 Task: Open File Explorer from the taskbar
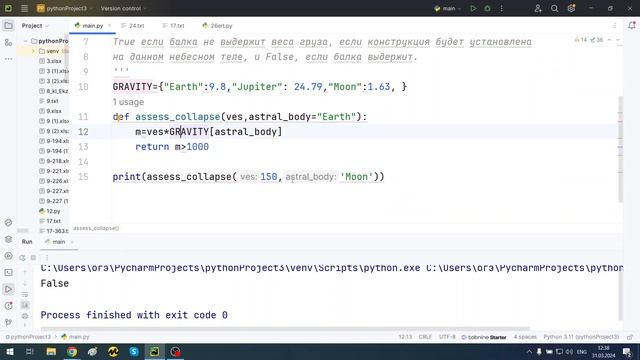point(51,351)
